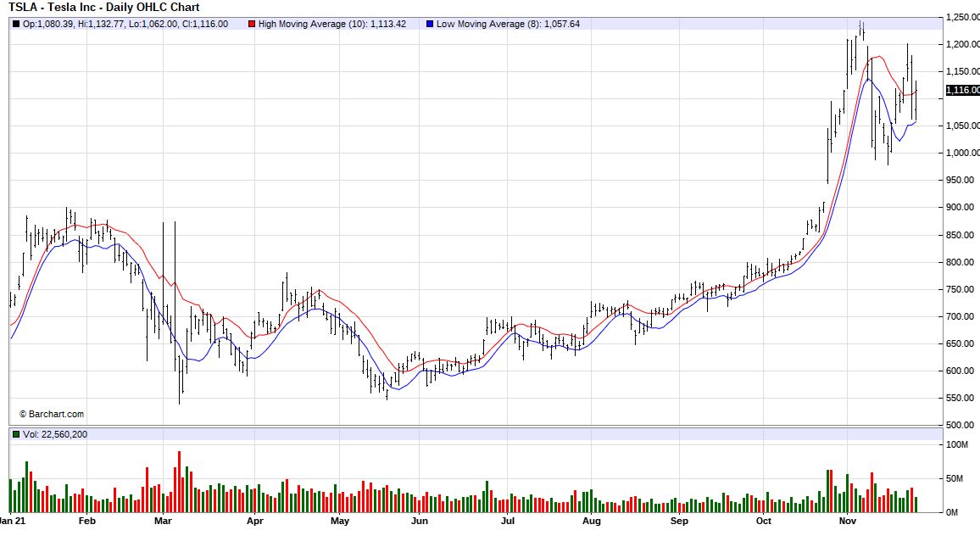Click the Vol: 22,560,200 label

pyautogui.click(x=55, y=434)
